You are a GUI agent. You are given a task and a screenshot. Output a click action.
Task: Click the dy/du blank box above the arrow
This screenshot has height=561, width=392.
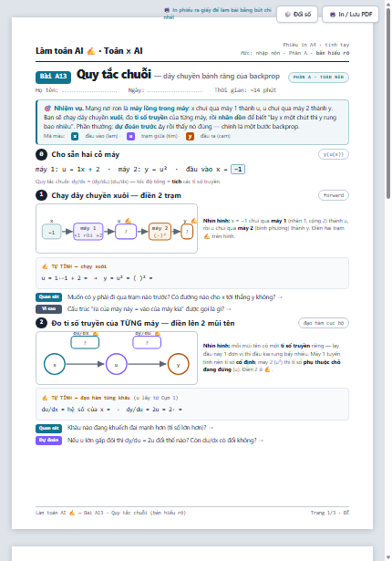(x=147, y=342)
